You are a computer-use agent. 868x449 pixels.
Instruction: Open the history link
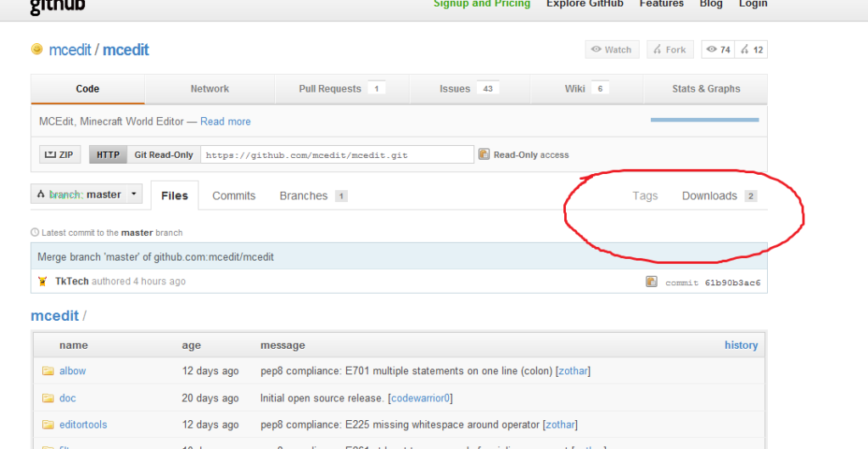point(741,345)
